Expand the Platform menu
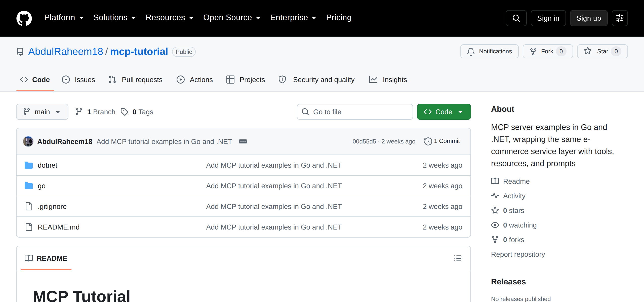644x302 pixels. tap(64, 18)
